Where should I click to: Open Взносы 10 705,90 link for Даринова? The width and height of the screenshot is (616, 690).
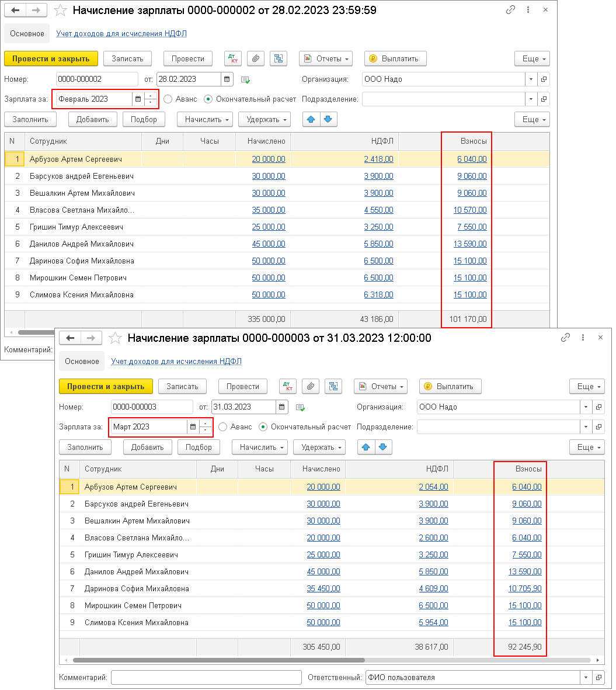pyautogui.click(x=525, y=588)
